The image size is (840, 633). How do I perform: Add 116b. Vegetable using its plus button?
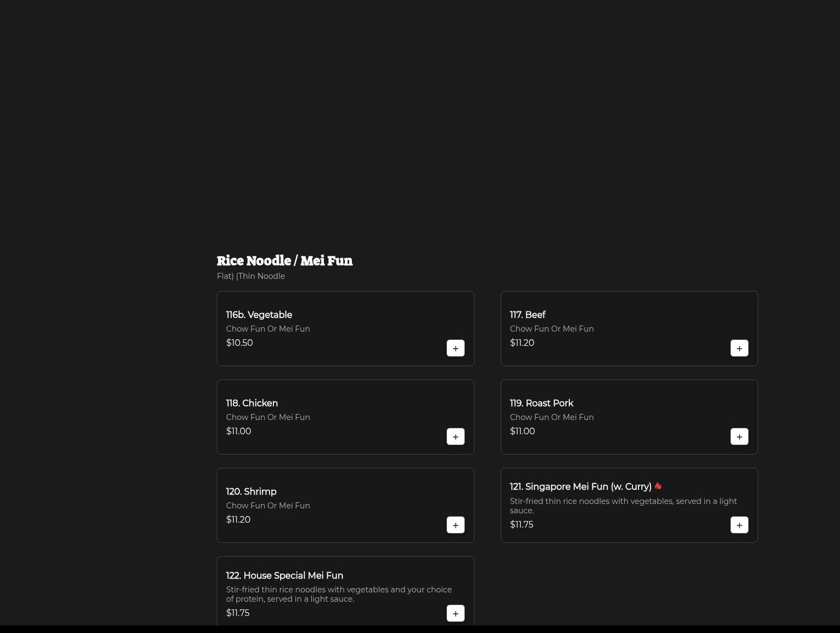(x=455, y=348)
